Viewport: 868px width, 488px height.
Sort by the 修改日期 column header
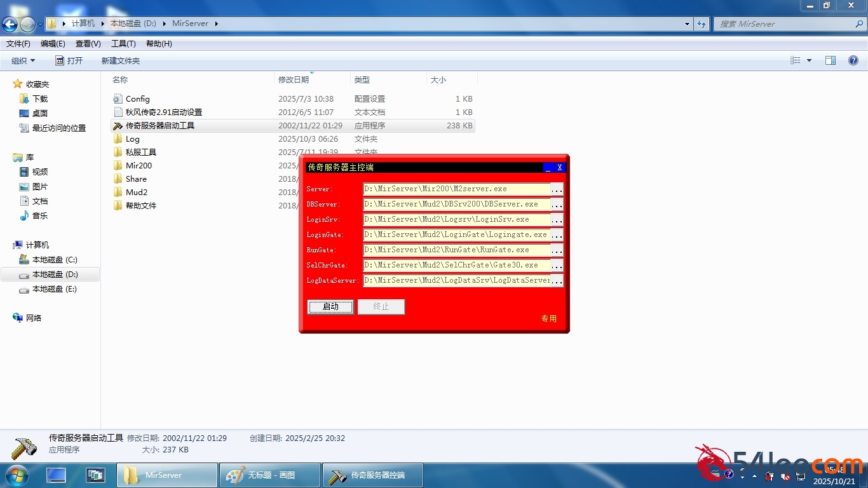pyautogui.click(x=294, y=80)
